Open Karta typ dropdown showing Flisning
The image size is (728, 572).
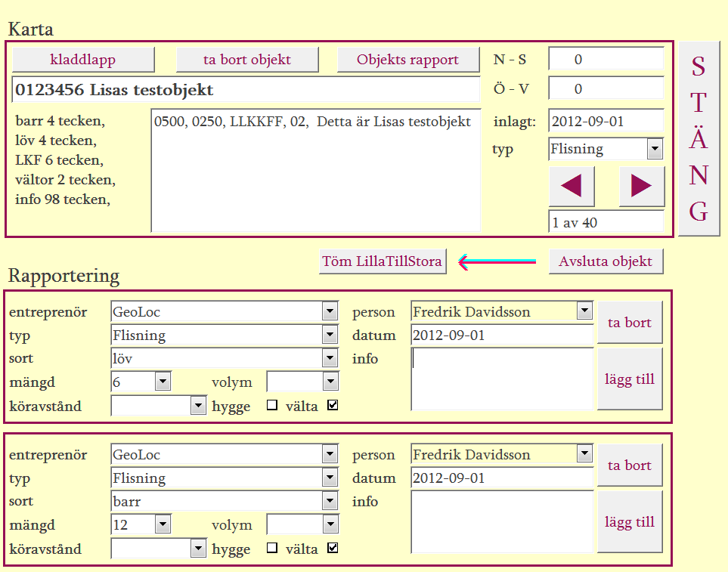click(655, 149)
